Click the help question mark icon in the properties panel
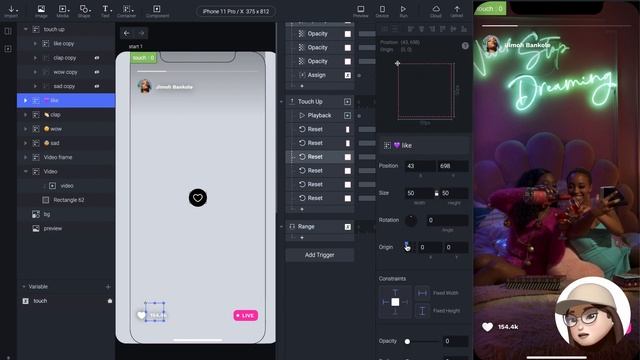 click(x=465, y=46)
